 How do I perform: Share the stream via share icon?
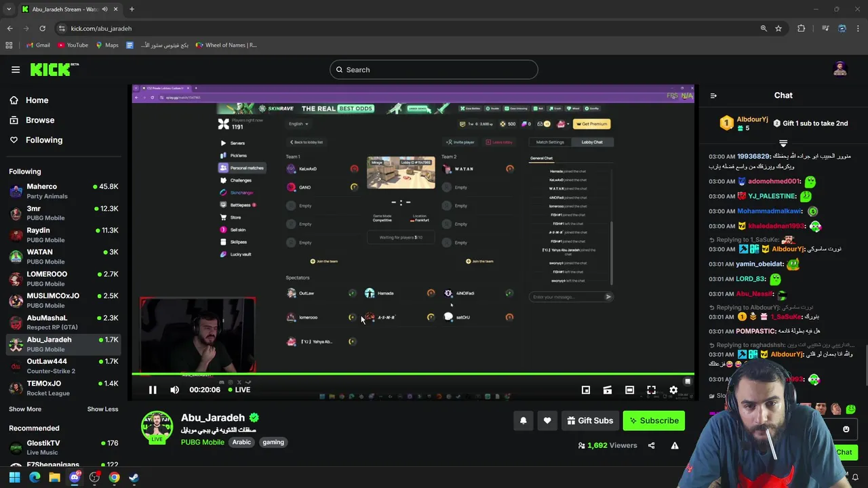(651, 445)
